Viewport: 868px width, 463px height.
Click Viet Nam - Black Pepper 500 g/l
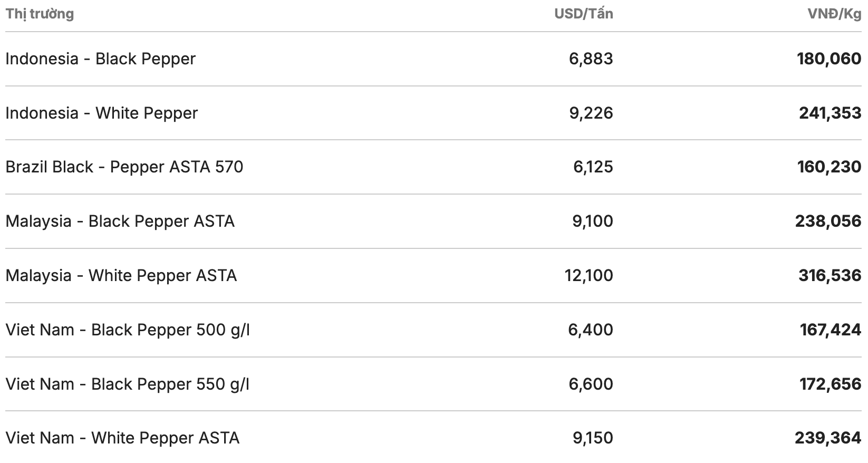click(128, 330)
